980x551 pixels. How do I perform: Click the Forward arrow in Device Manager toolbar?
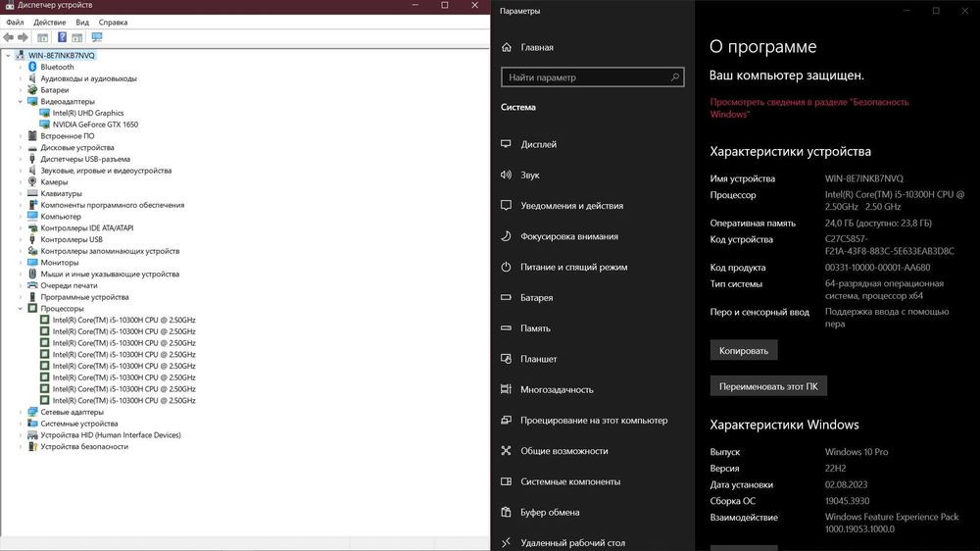24,37
